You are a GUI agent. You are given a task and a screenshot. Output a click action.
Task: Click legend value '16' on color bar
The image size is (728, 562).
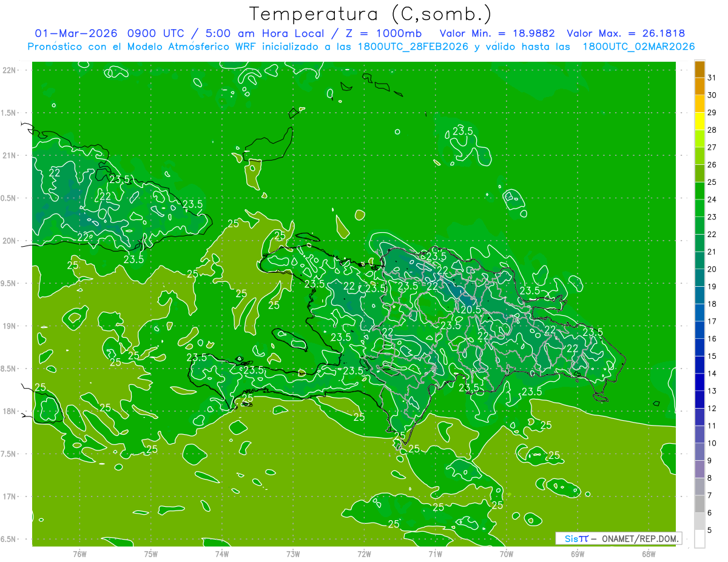click(x=712, y=339)
